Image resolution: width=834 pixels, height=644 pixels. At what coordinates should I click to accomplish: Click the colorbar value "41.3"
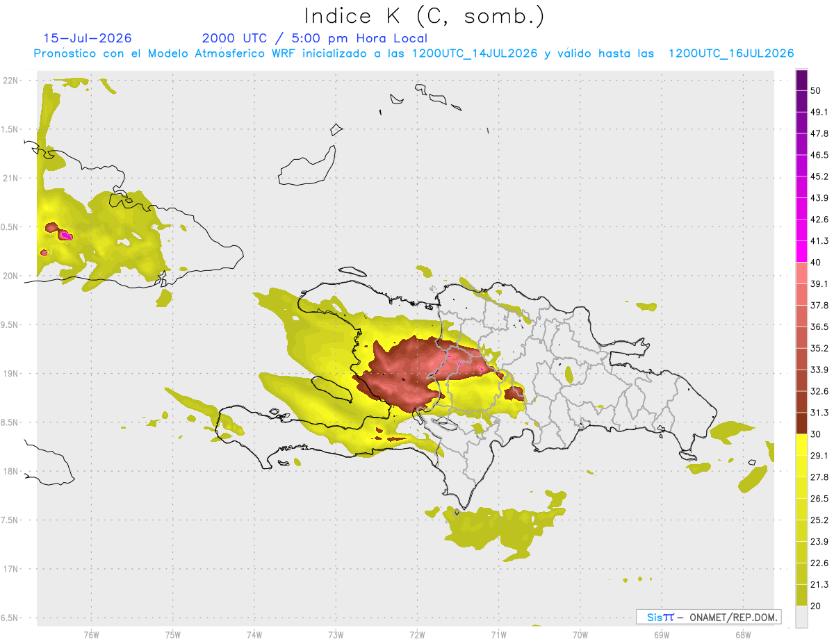819,241
